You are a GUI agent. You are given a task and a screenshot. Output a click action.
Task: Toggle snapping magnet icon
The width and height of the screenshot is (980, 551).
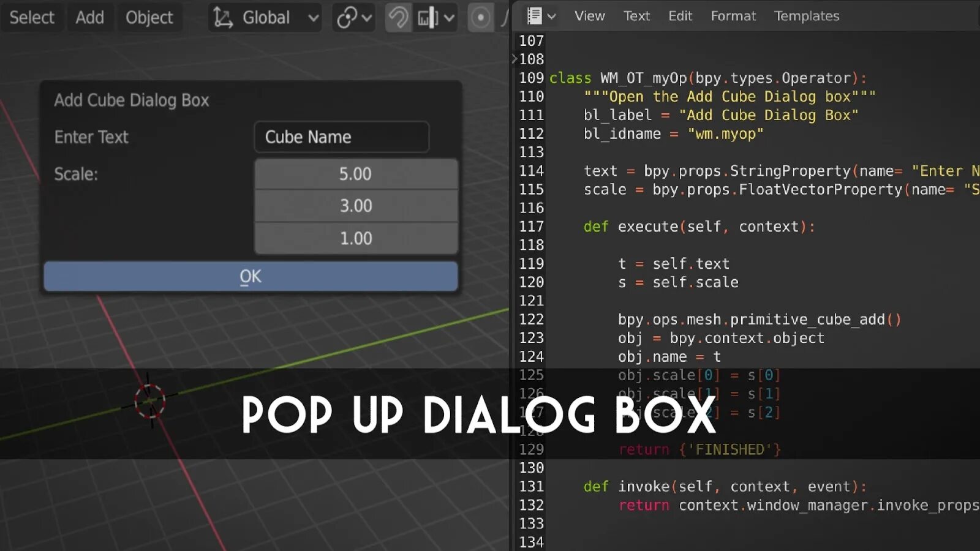398,17
